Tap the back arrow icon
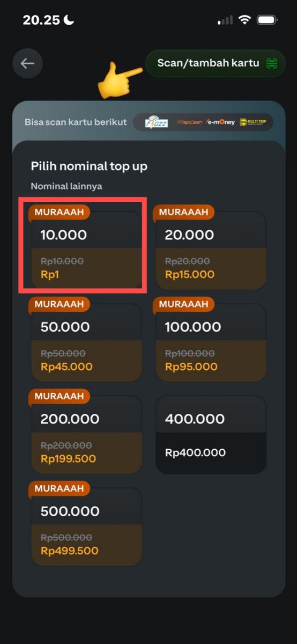Viewport: 297px width, 644px height. (27, 63)
